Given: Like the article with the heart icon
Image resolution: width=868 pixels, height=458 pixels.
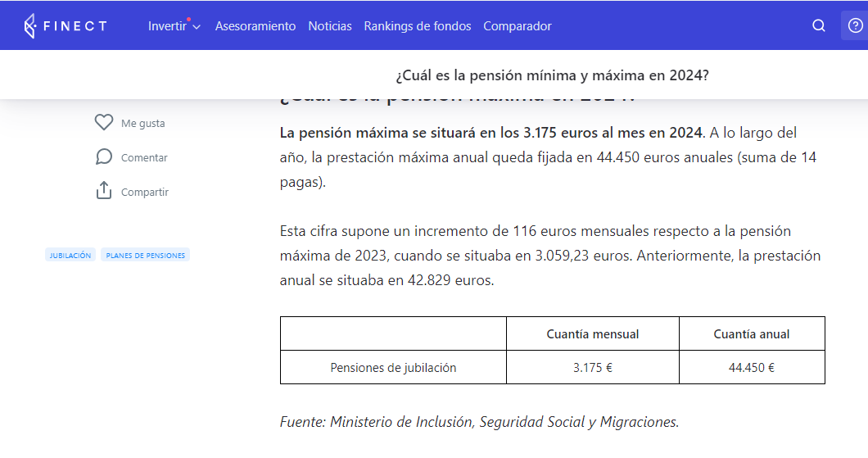Looking at the screenshot, I should [x=104, y=123].
